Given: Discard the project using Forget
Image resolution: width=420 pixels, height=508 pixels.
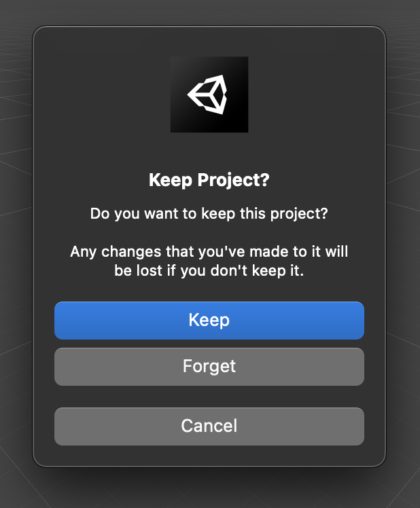Looking at the screenshot, I should coord(209,367).
